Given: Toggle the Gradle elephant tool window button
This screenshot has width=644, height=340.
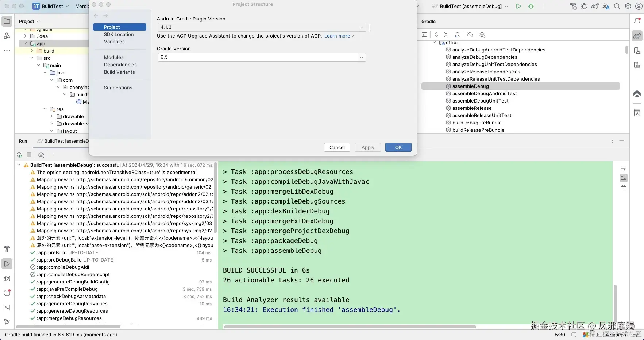Looking at the screenshot, I should (x=637, y=36).
